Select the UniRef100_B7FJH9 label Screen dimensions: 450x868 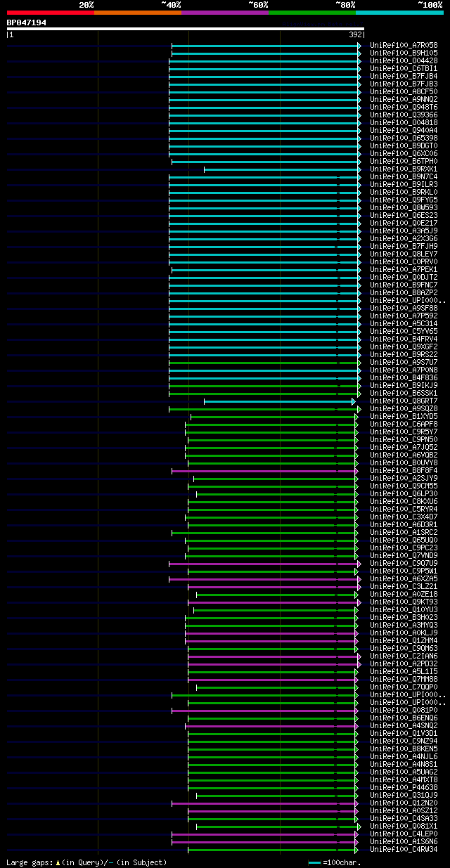coord(404,246)
